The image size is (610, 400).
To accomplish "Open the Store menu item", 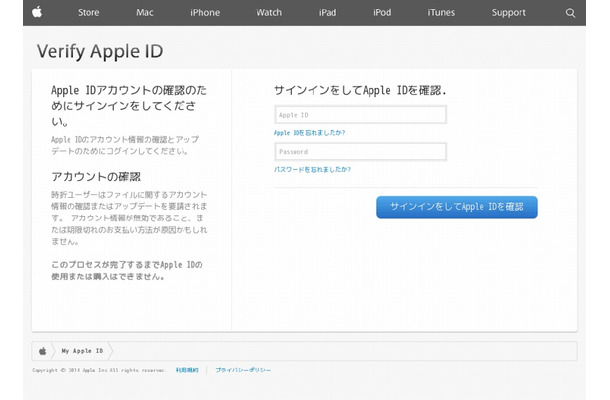I will [88, 12].
